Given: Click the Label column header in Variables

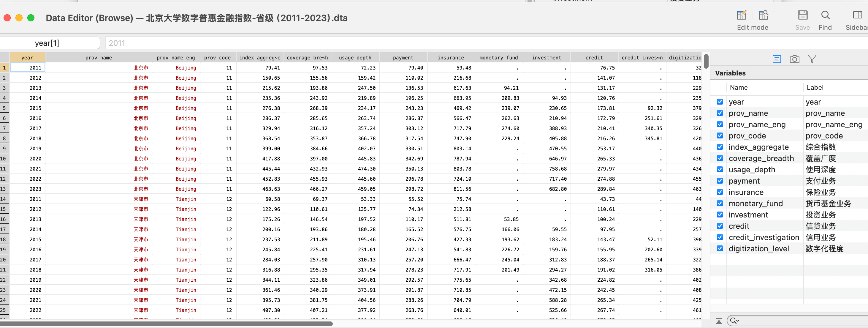Looking at the screenshot, I should point(815,88).
